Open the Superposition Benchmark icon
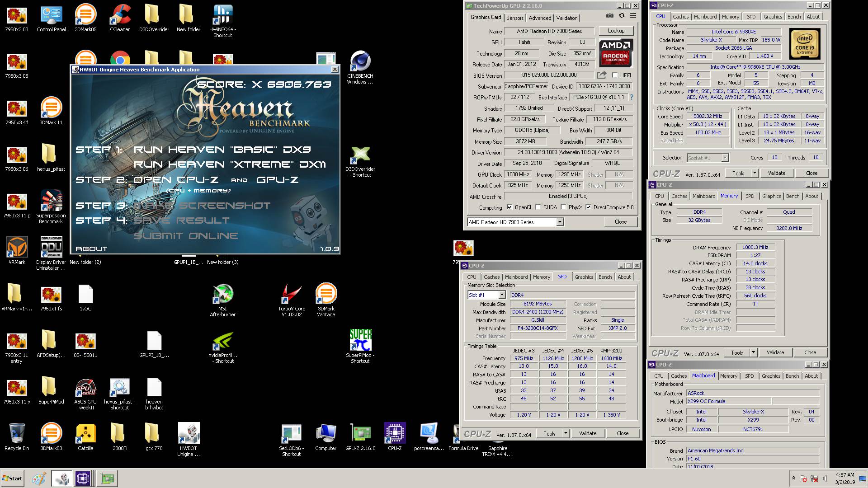This screenshot has height=488, width=868. pyautogui.click(x=51, y=207)
